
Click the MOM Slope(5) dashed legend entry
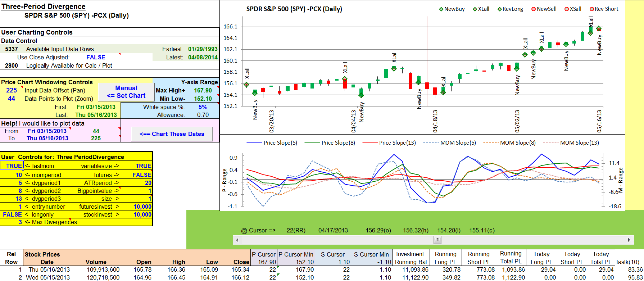[x=450, y=143]
